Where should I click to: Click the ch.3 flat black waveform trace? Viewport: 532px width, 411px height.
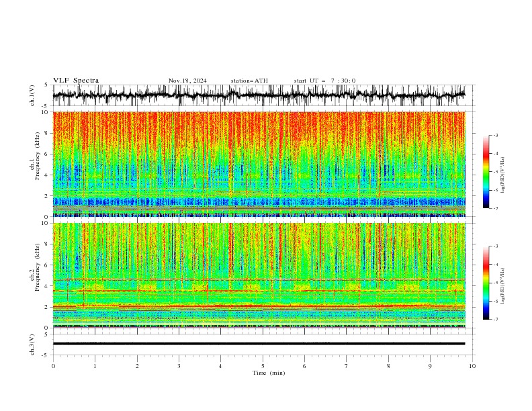tap(259, 344)
